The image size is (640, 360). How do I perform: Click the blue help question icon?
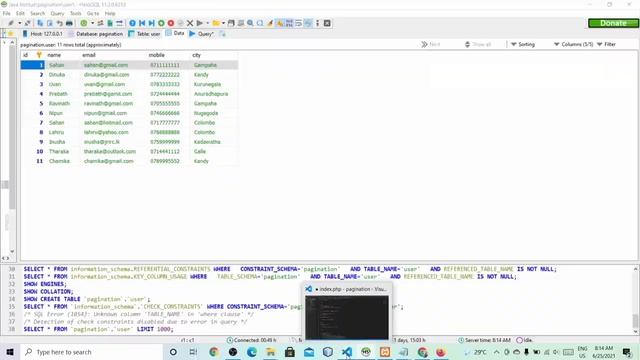coord(132,23)
